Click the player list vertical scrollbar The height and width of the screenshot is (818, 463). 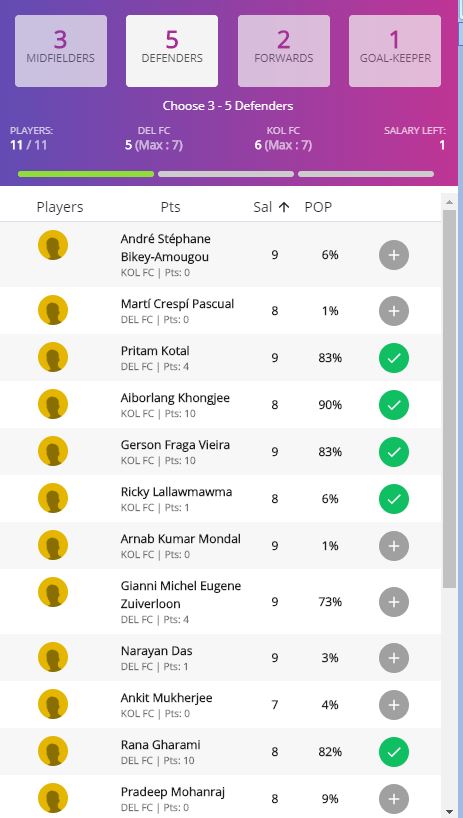coord(449,399)
